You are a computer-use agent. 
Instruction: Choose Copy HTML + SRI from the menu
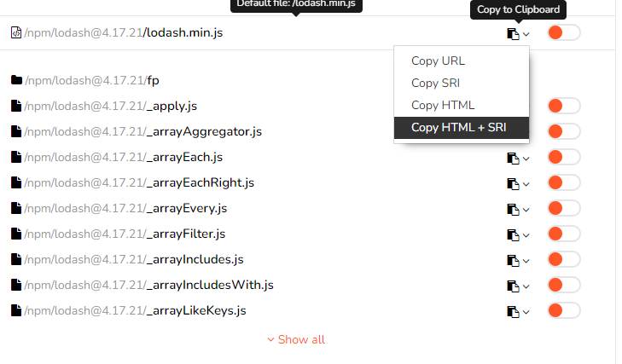462,127
